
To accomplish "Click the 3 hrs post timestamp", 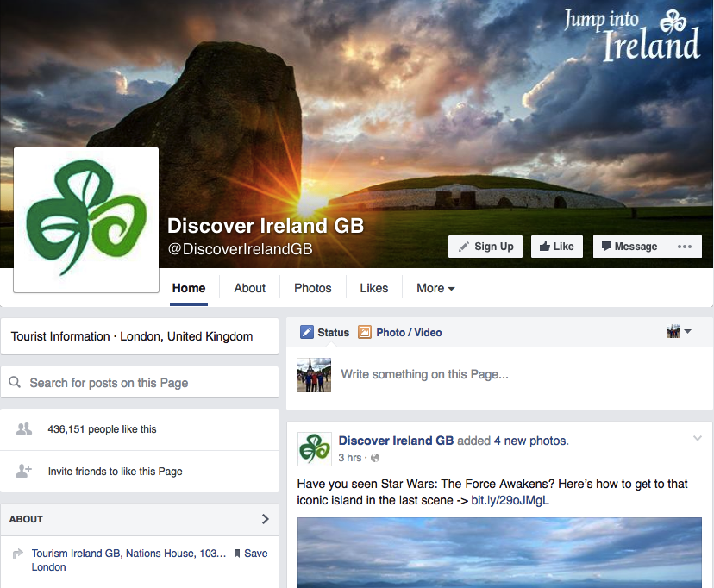I will (350, 458).
